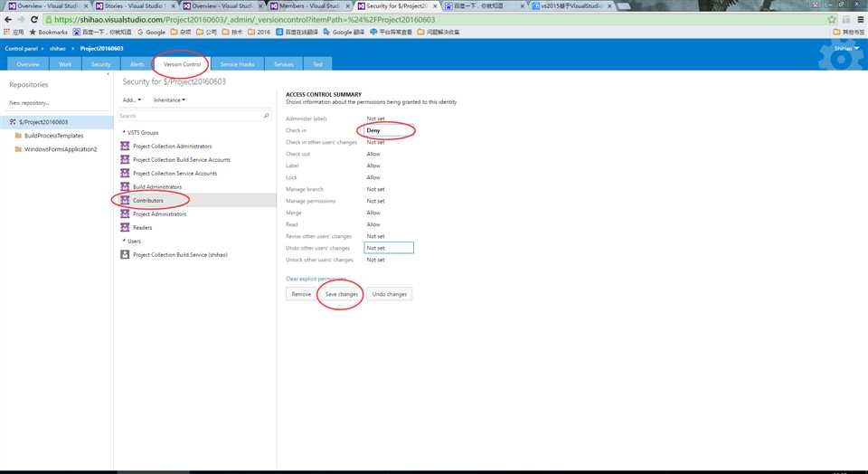The height and width of the screenshot is (474, 868).
Task: Select the Contributors group
Action: pos(196,201)
